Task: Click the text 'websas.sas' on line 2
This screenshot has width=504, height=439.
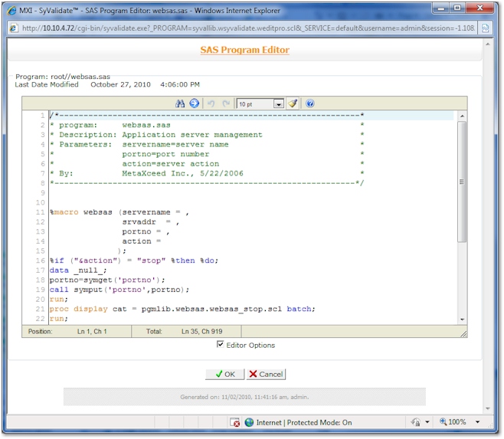Action: click(x=146, y=125)
